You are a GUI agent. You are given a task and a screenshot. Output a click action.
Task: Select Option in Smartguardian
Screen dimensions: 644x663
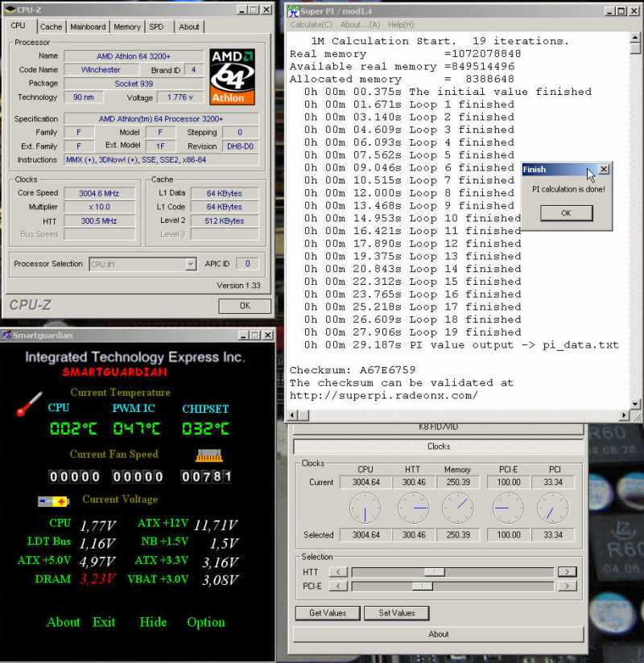point(206,622)
